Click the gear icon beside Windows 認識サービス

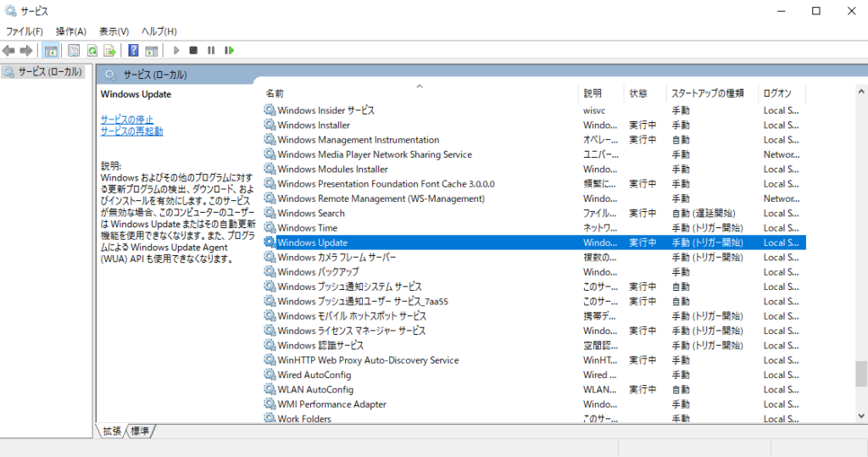pos(270,345)
